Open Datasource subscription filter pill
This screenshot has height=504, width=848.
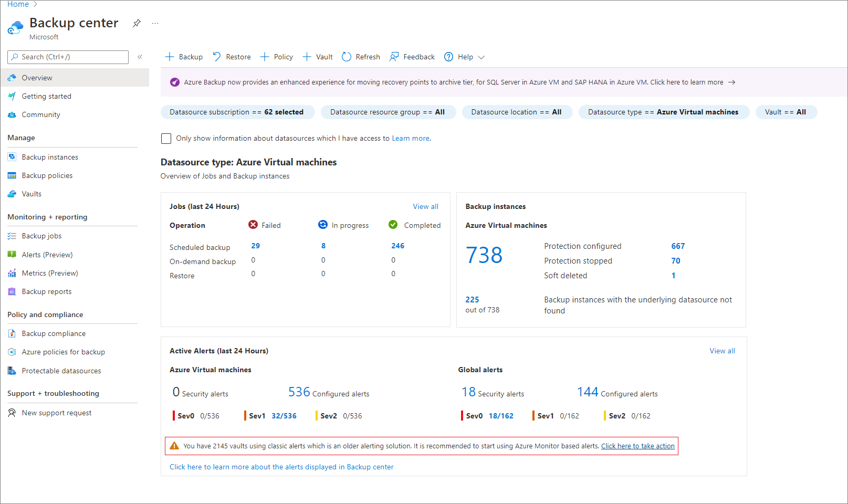(237, 112)
